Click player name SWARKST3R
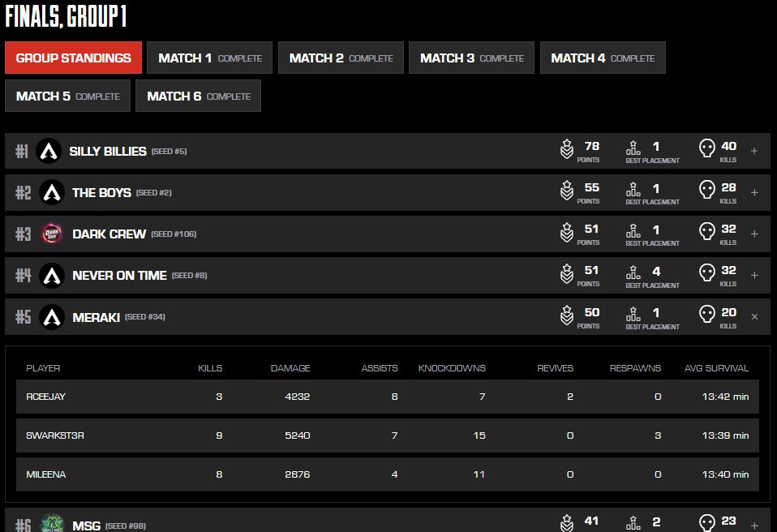The width and height of the screenshot is (777, 532). (55, 435)
